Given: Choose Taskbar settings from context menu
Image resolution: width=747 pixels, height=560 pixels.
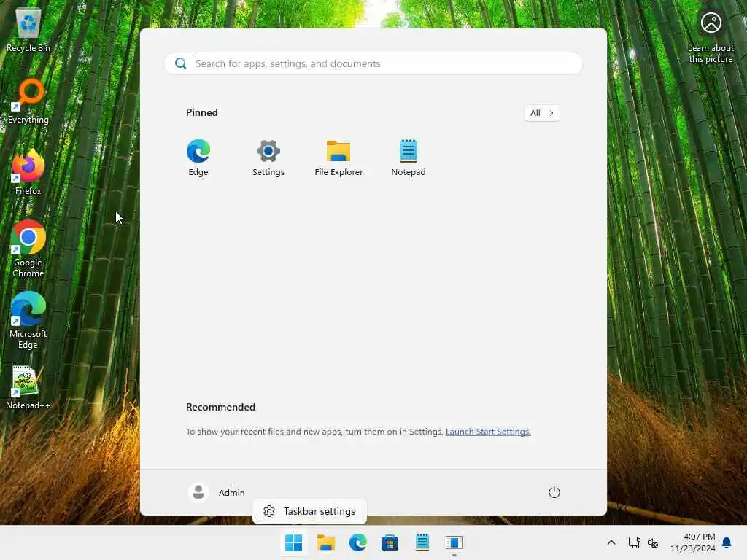Looking at the screenshot, I should [x=309, y=511].
